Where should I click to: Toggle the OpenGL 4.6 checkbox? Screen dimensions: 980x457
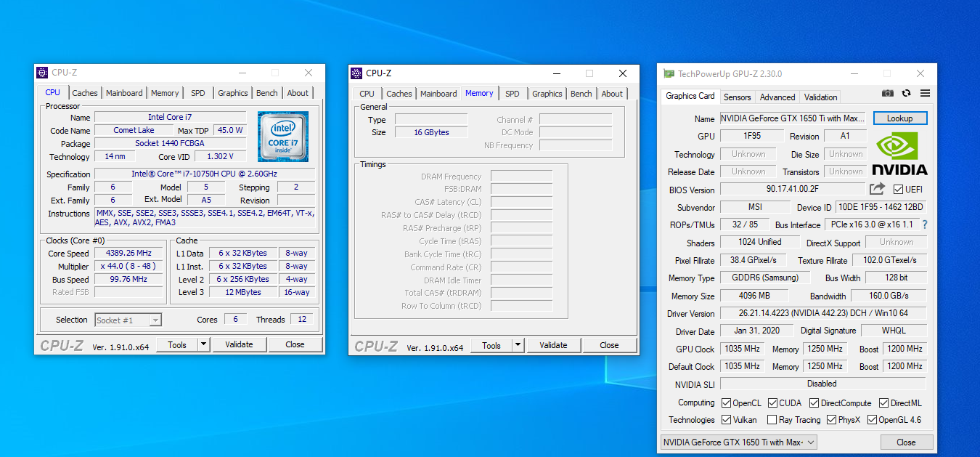click(872, 419)
